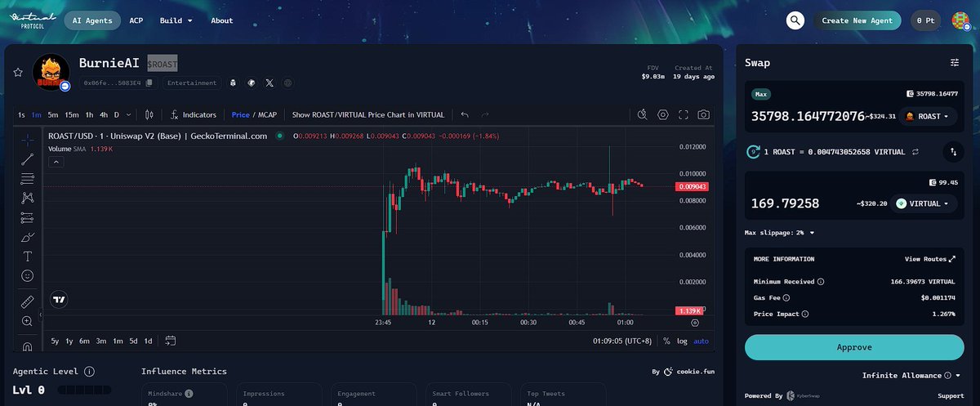Image resolution: width=980 pixels, height=406 pixels.
Task: Enter chart fullscreen mode
Action: tap(684, 114)
